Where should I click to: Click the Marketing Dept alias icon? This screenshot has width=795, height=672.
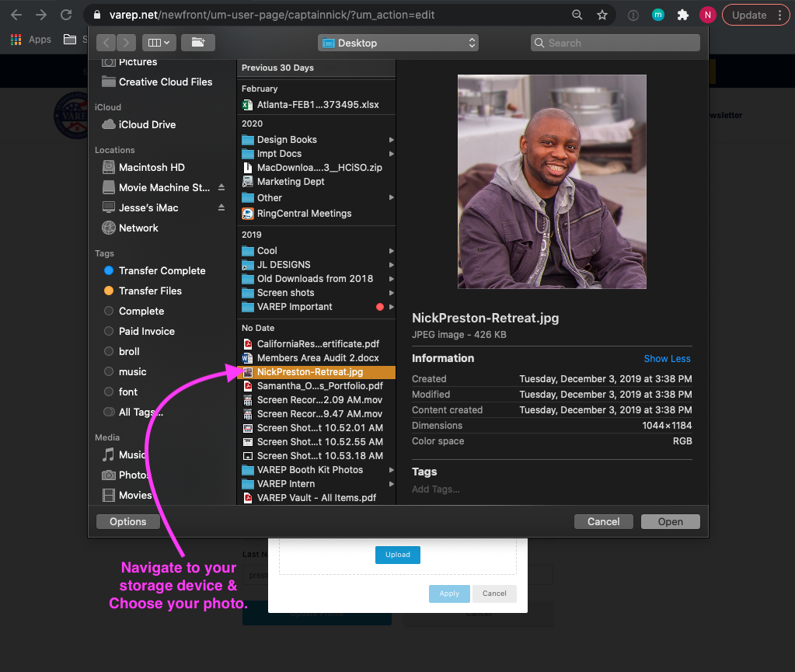247,182
